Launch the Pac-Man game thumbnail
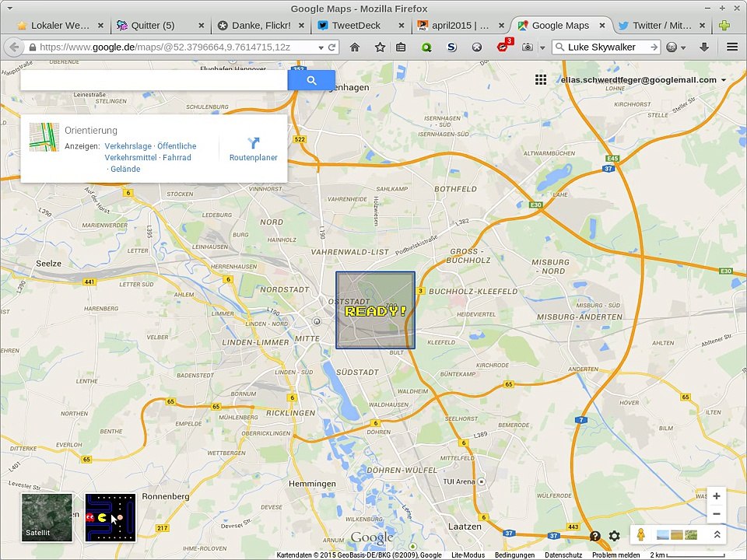This screenshot has width=747, height=560. (110, 518)
